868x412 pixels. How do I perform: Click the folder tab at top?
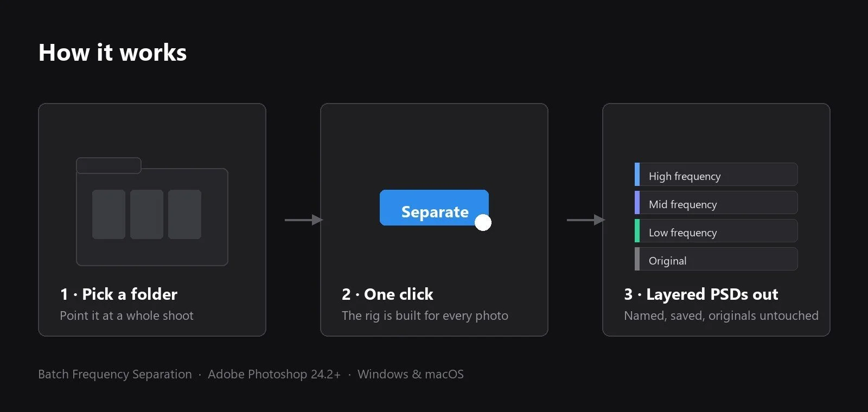[108, 165]
